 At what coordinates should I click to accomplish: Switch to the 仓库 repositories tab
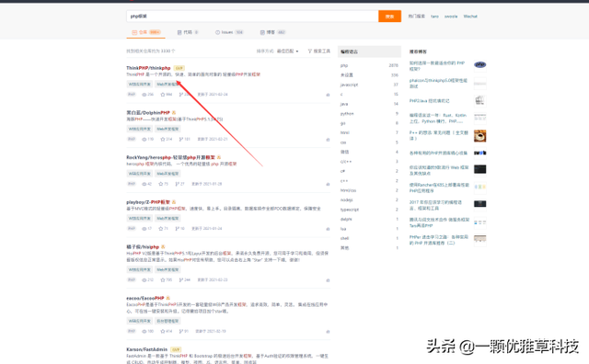click(x=146, y=32)
